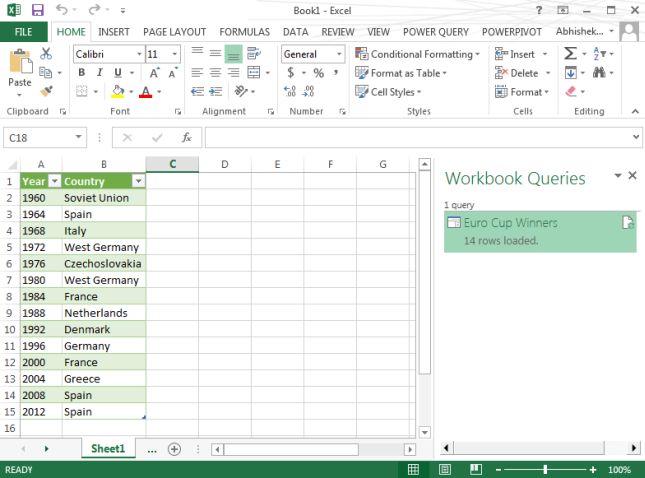Click the Save icon in quick access toolbar
This screenshot has height=478, width=645.
pyautogui.click(x=37, y=10)
